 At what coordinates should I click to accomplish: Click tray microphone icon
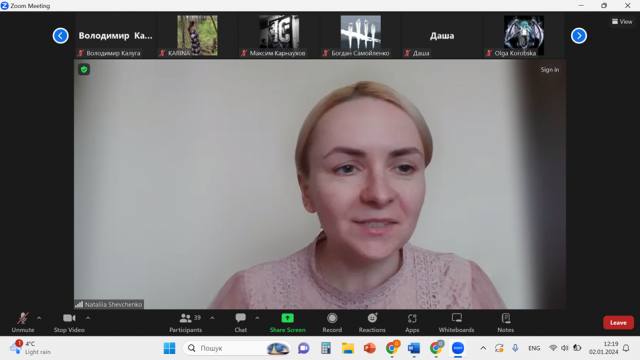515,348
